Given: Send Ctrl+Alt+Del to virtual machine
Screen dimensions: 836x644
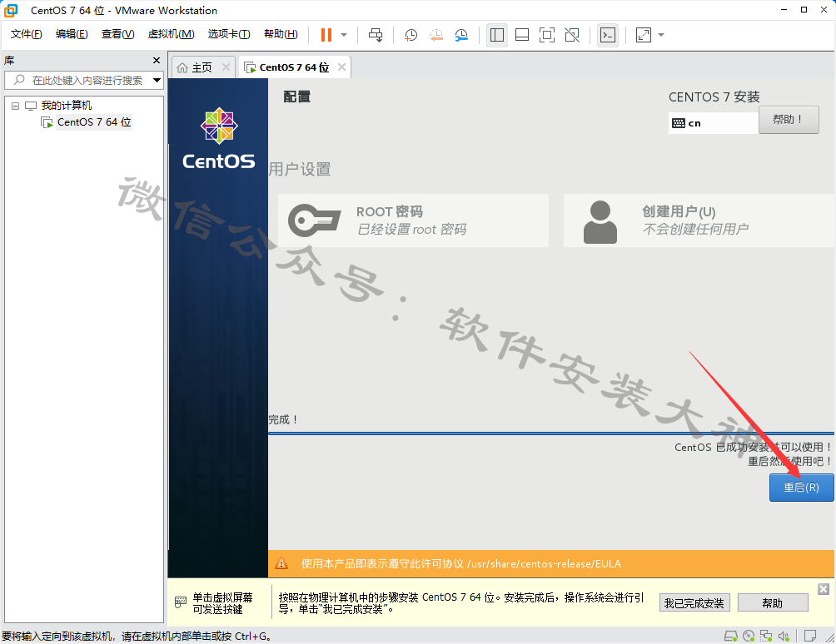Looking at the screenshot, I should 376,35.
